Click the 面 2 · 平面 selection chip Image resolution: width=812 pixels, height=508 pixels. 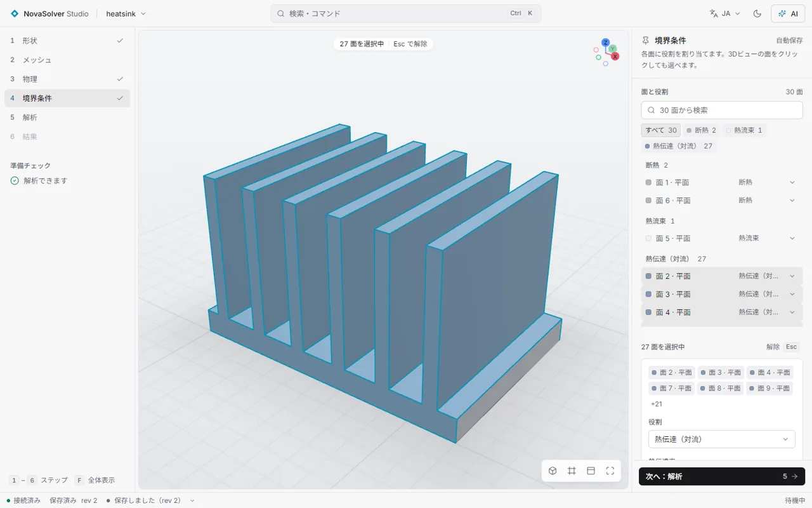click(672, 373)
